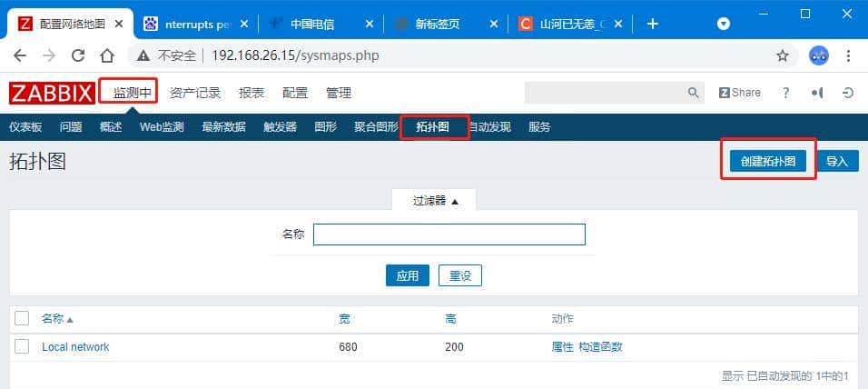The height and width of the screenshot is (389, 868).
Task: Go to 仪表板 submenu
Action: [25, 127]
